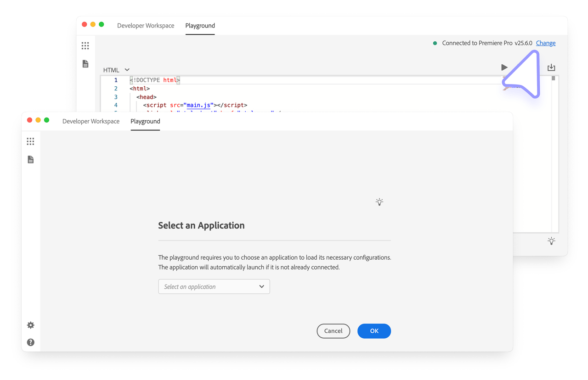
Task: Open the Select an application dropdown
Action: click(214, 286)
